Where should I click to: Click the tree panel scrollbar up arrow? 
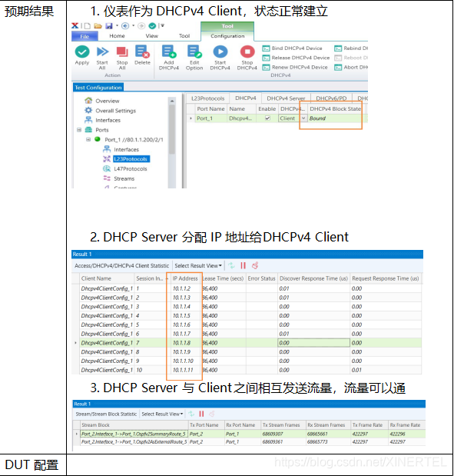point(172,101)
